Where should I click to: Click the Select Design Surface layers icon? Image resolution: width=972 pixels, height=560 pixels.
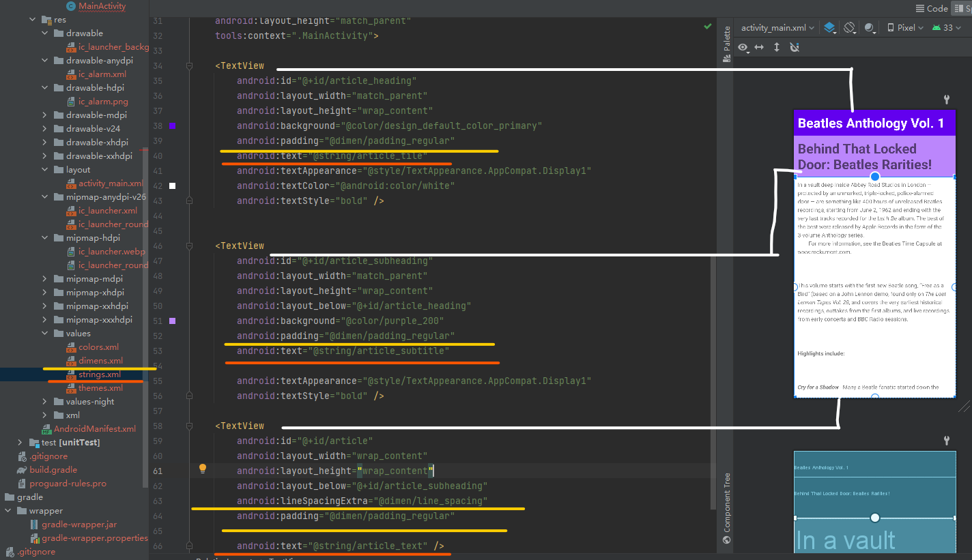pyautogui.click(x=829, y=28)
